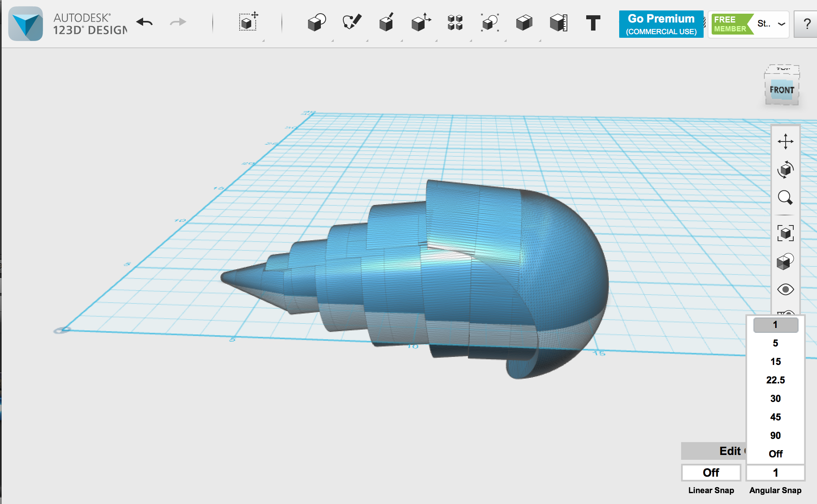The image size is (817, 504).
Task: Choose 1 degree in Angular Snap list
Action: (x=776, y=325)
